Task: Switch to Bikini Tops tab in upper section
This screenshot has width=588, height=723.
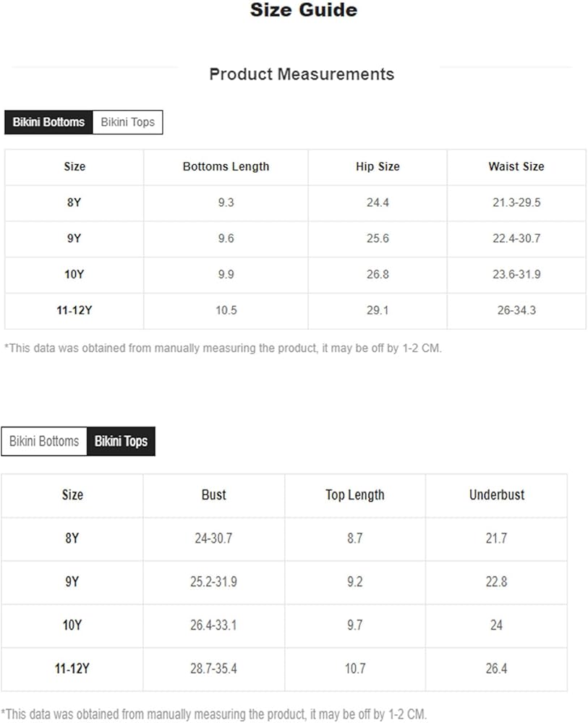Action: click(x=128, y=122)
